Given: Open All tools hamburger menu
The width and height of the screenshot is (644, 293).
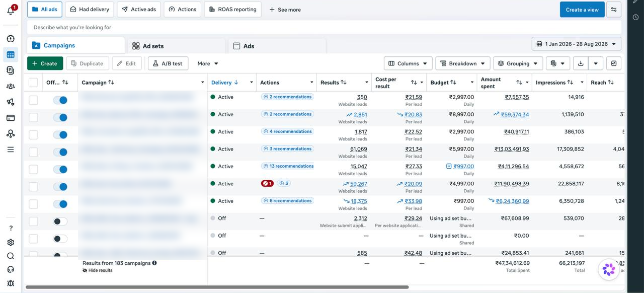Looking at the screenshot, I should [x=11, y=150].
